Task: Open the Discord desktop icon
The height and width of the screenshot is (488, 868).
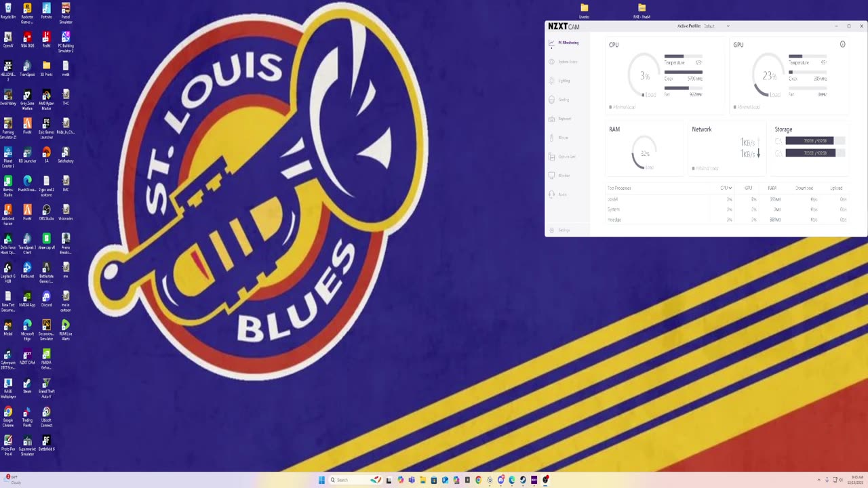Action: click(46, 298)
